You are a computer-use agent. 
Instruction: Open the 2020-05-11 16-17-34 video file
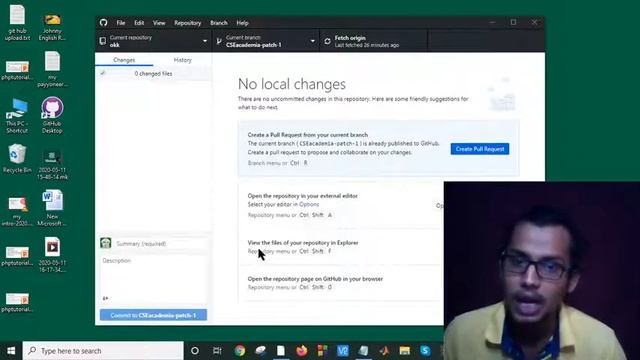tap(52, 255)
